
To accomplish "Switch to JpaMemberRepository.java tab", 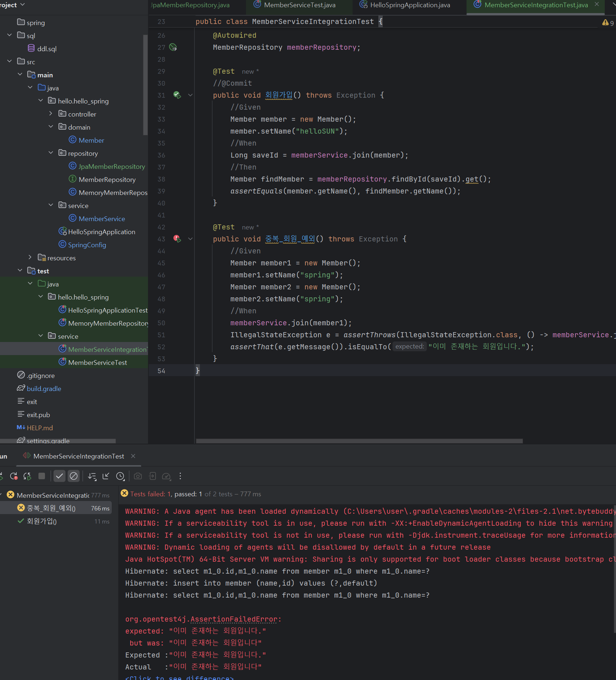I will point(190,5).
